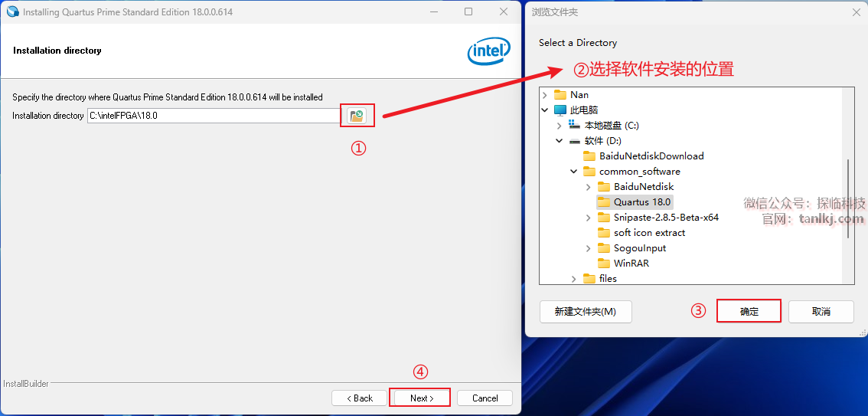This screenshot has height=416, width=868.
Task: Select the 此电脑 computer icon
Action: click(560, 110)
